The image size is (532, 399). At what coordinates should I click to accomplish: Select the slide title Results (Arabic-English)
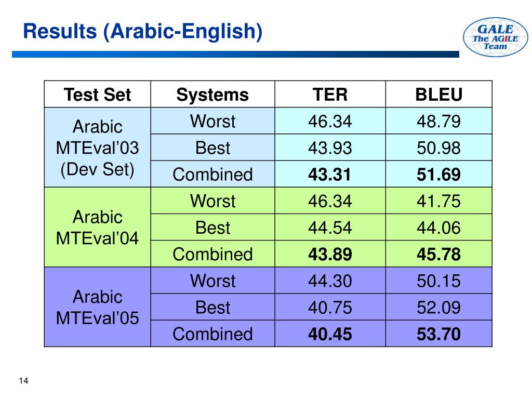pyautogui.click(x=143, y=32)
